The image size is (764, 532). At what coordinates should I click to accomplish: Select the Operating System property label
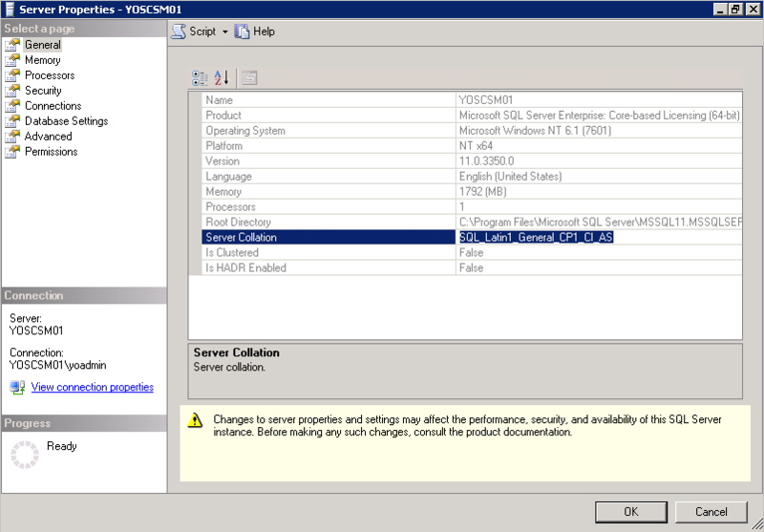[x=245, y=131]
